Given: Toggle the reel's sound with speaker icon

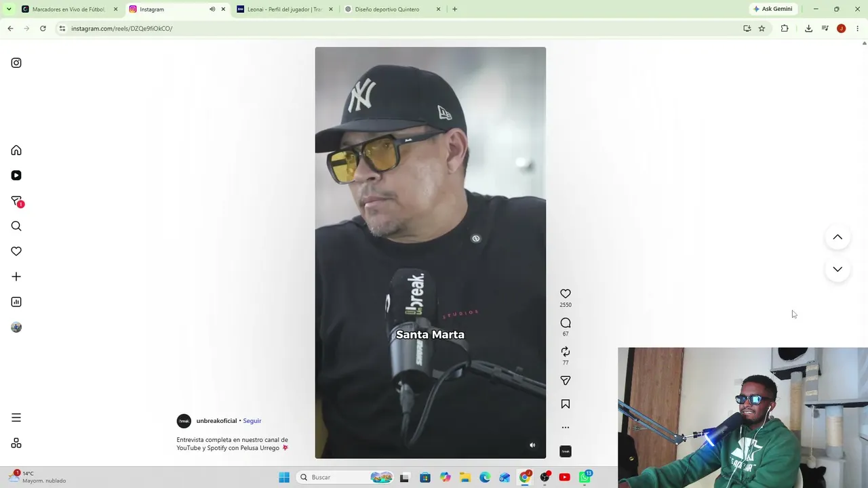Looking at the screenshot, I should (532, 445).
